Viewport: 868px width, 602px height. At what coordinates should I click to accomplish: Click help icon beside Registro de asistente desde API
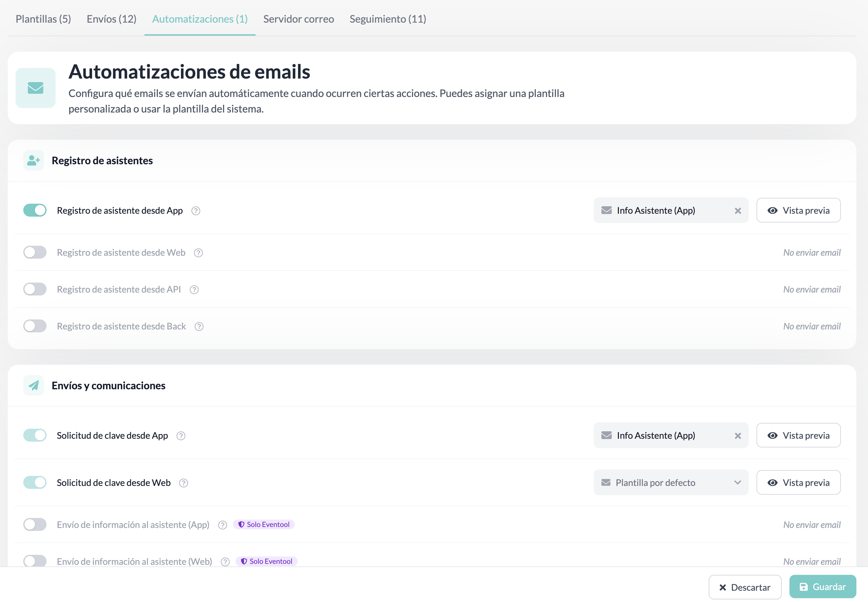pyautogui.click(x=194, y=290)
